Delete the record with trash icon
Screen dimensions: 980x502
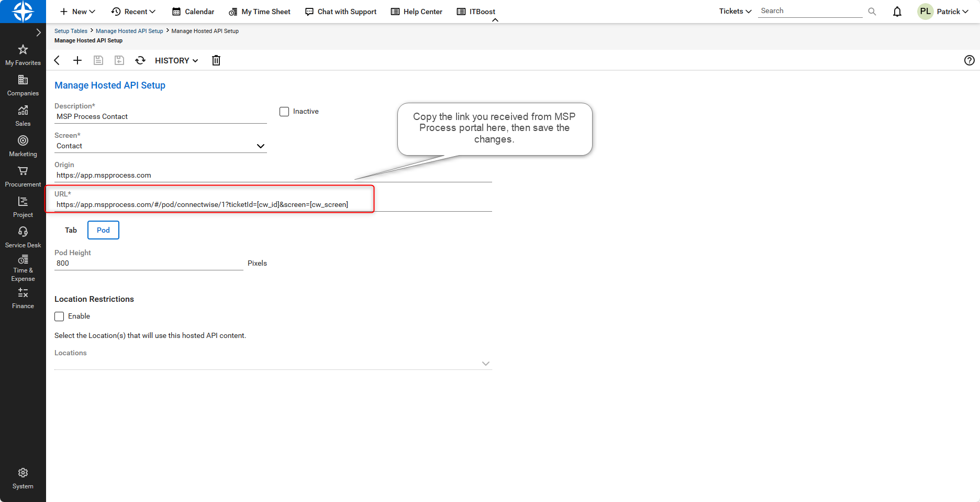[x=216, y=60]
